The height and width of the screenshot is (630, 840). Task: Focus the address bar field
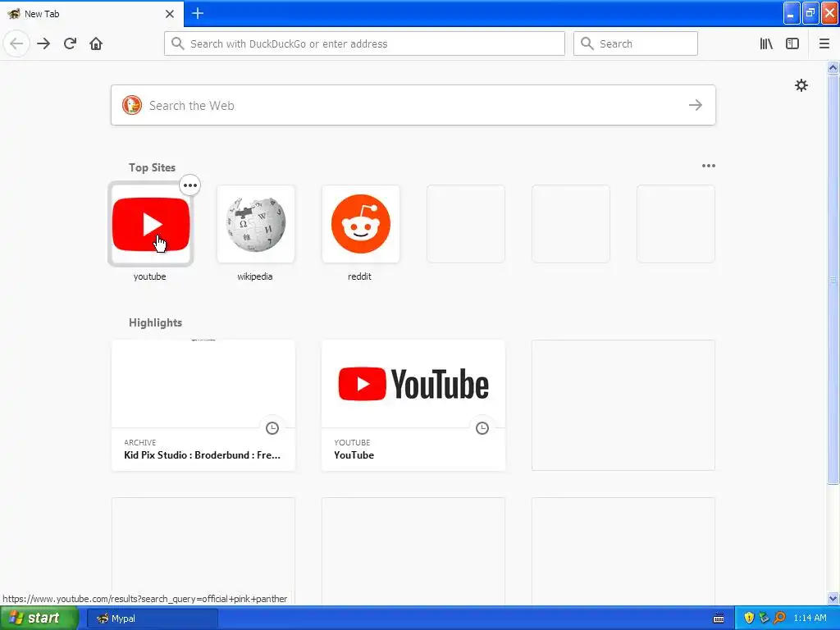coord(364,43)
